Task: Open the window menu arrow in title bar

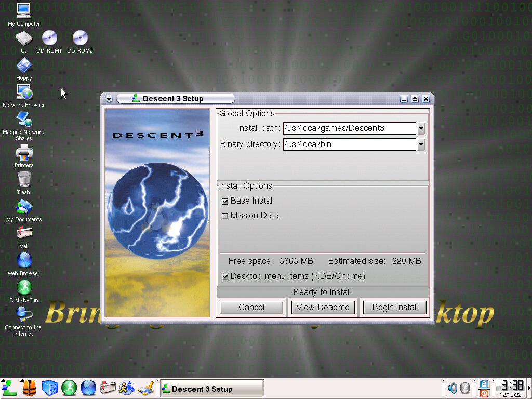Action: pyautogui.click(x=109, y=99)
